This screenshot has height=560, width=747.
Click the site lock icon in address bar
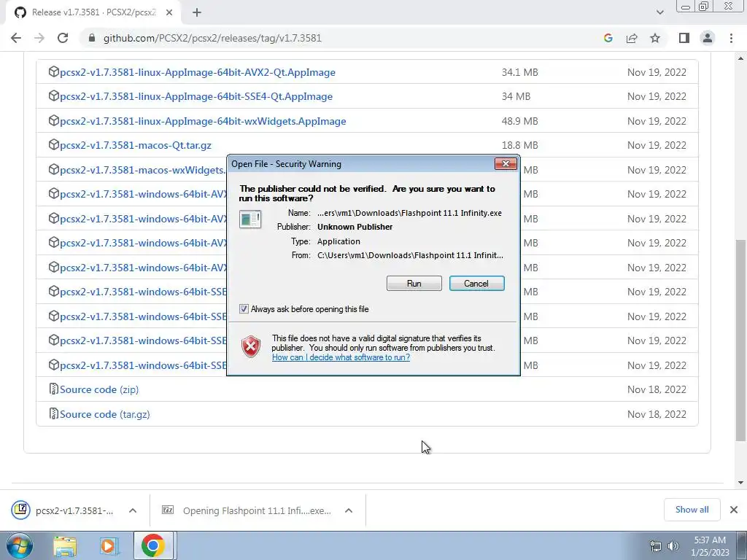click(x=92, y=38)
